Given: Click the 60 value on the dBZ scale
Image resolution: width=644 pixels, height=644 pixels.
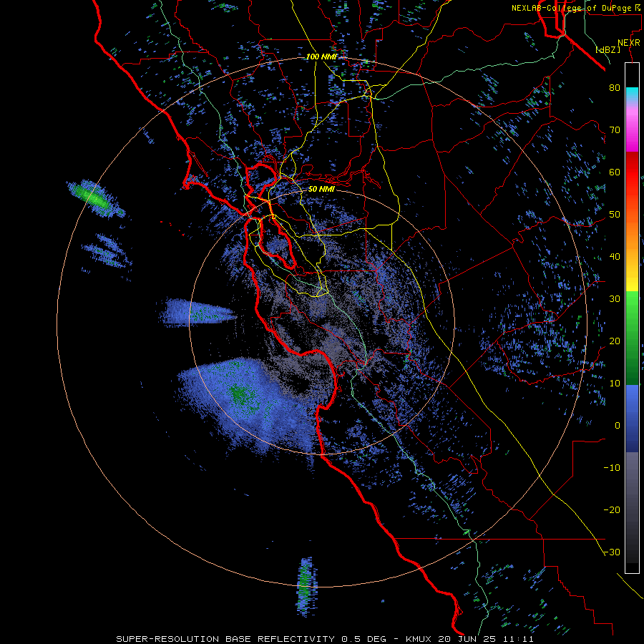Looking at the screenshot, I should tap(615, 172).
